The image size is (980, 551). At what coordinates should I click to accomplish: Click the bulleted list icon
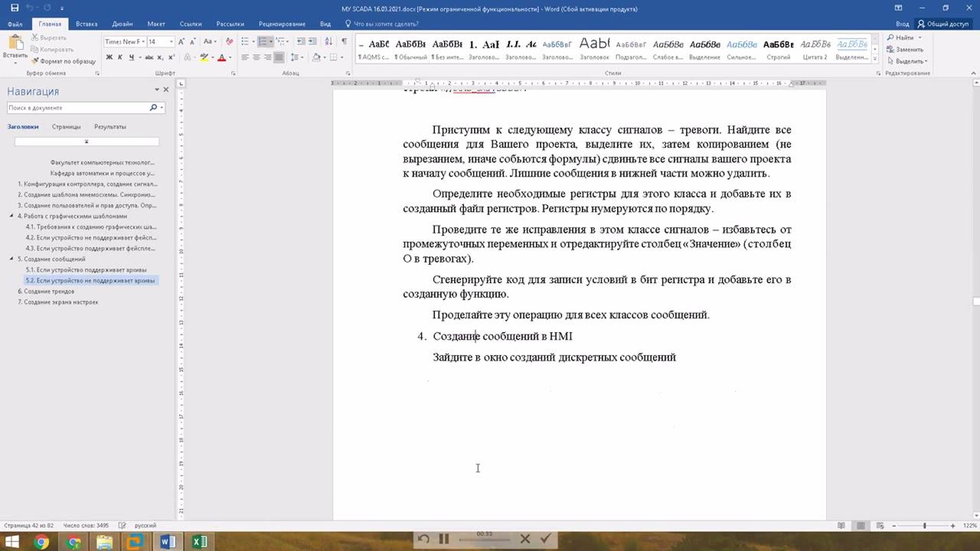pyautogui.click(x=245, y=41)
